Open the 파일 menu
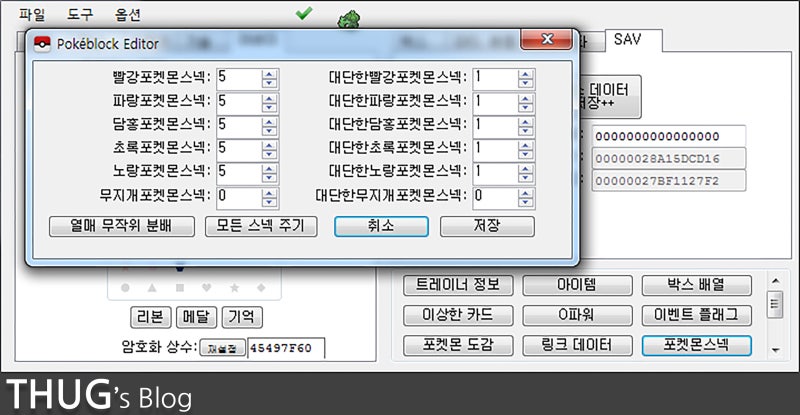The image size is (800, 415). pyautogui.click(x=32, y=15)
